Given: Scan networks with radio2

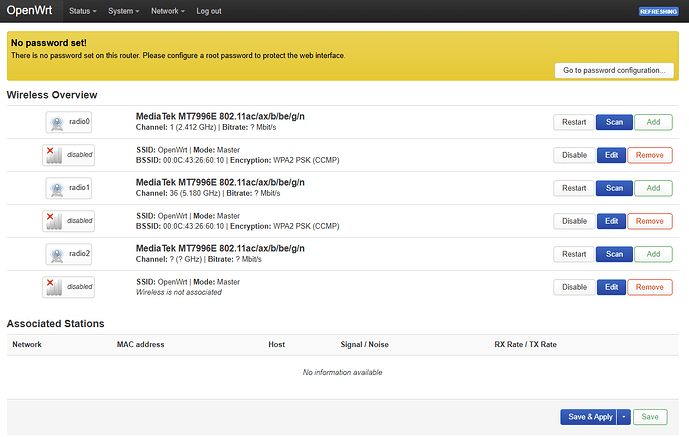Looking at the screenshot, I should coord(614,254).
